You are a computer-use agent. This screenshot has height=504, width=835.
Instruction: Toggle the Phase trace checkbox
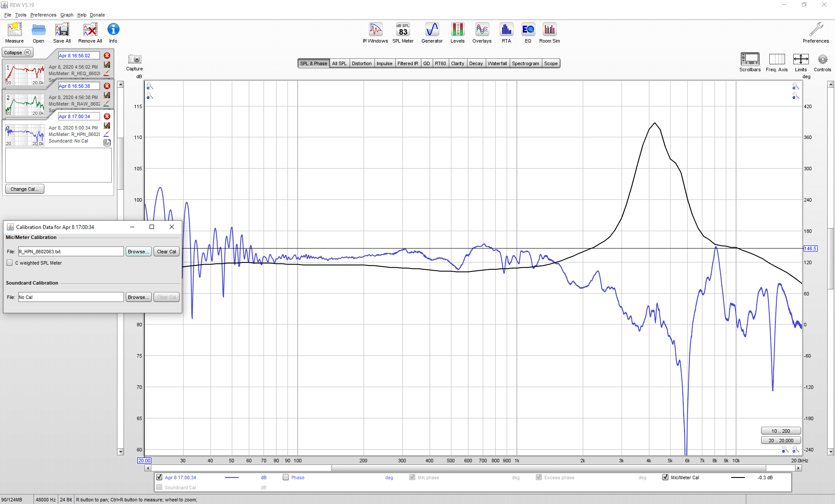[x=286, y=477]
